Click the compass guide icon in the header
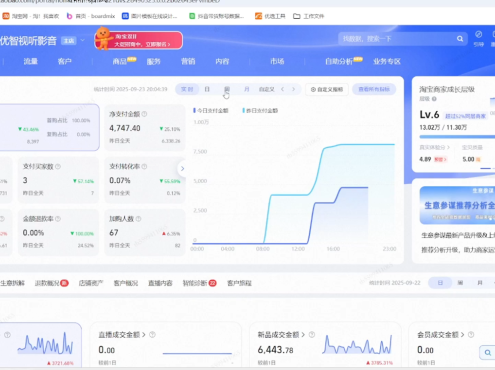 pos(478,34)
